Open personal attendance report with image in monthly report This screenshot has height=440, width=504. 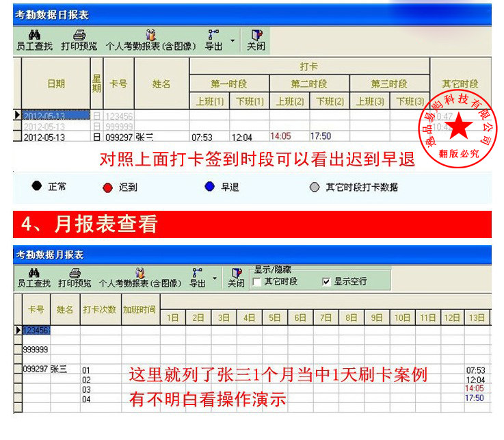pos(140,278)
